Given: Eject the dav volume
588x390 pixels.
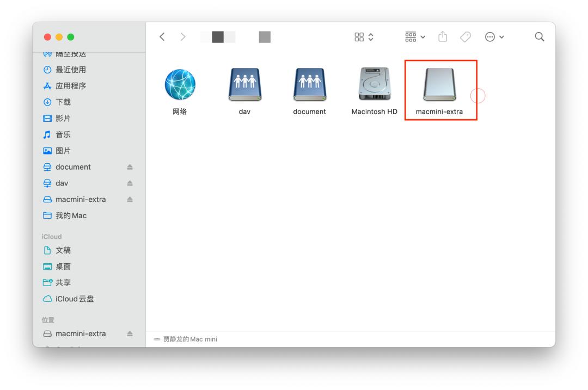Looking at the screenshot, I should pos(130,183).
